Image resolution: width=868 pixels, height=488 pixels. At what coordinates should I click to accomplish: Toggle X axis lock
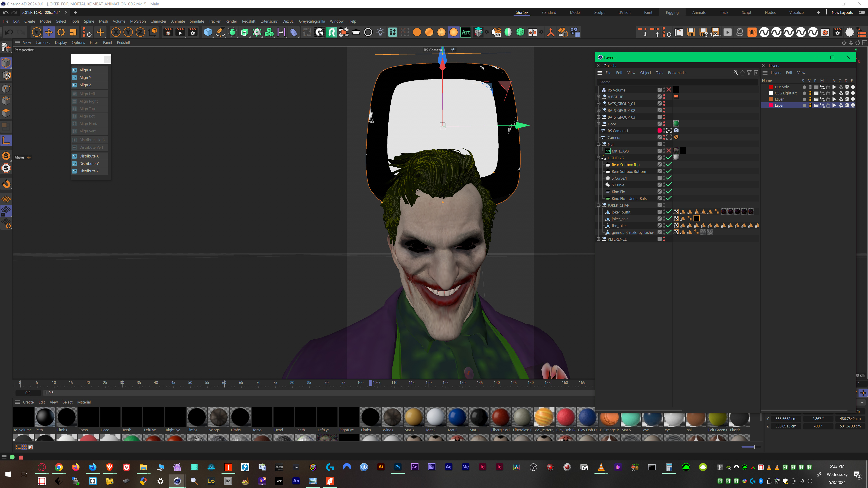coord(116,32)
